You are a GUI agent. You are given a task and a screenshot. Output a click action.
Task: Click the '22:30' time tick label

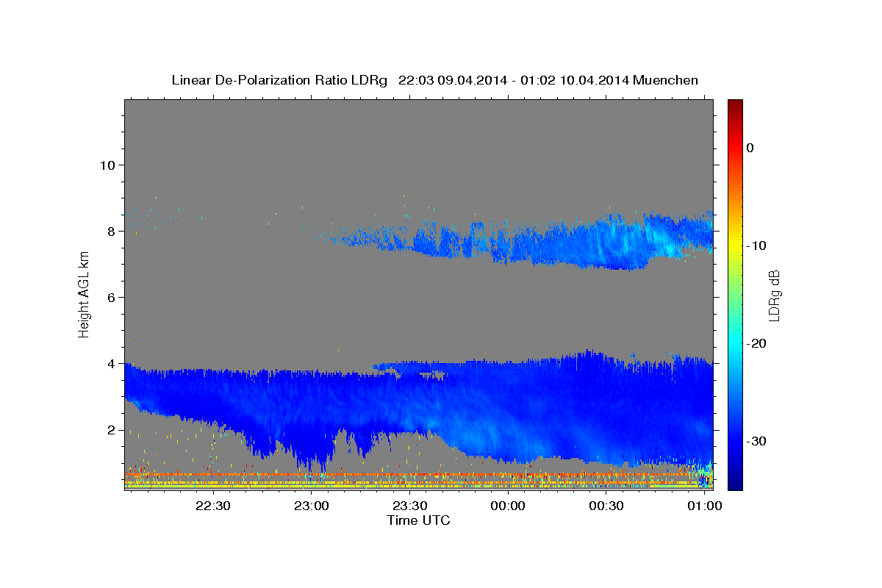[213, 506]
